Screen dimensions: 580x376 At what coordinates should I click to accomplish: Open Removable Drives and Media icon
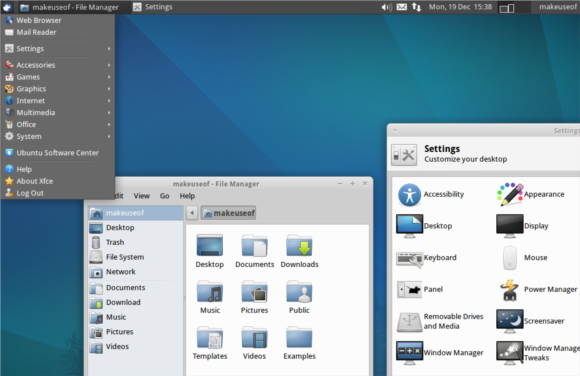[x=409, y=321]
